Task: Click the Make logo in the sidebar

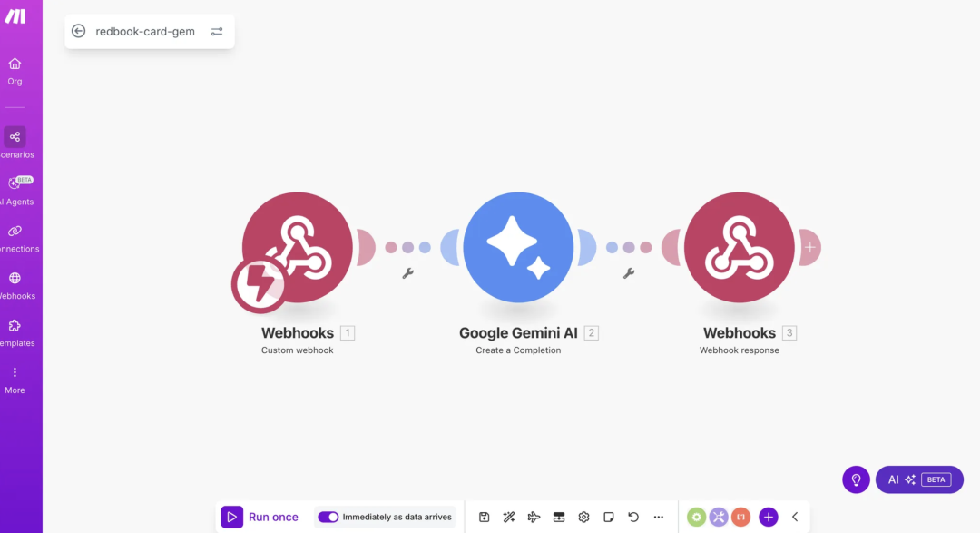Action: (x=15, y=16)
